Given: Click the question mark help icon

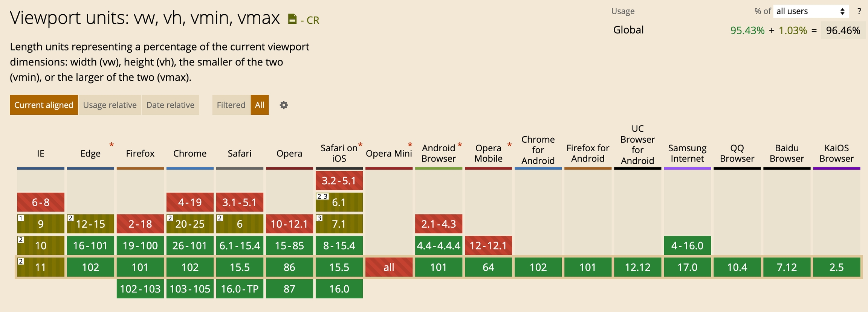Looking at the screenshot, I should tap(859, 11).
